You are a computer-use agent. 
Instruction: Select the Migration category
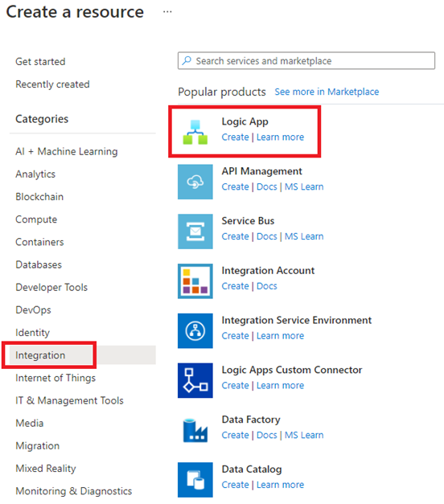click(38, 446)
